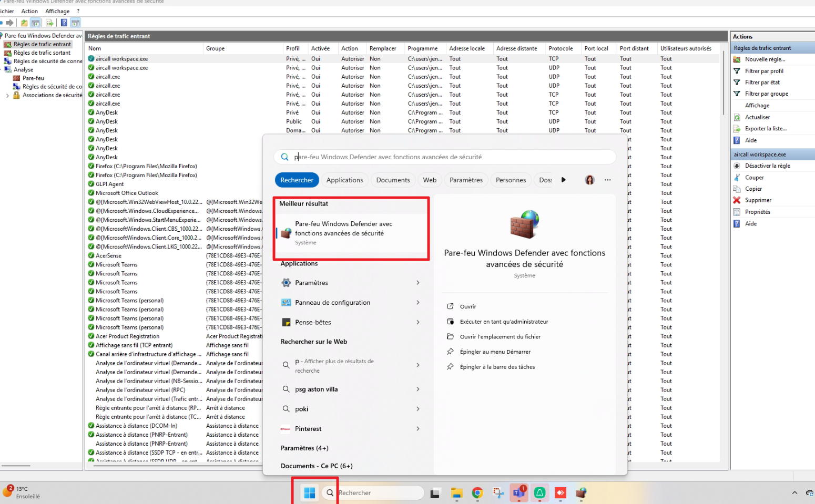Expand the Panneau de configuration chevron

pos(418,303)
